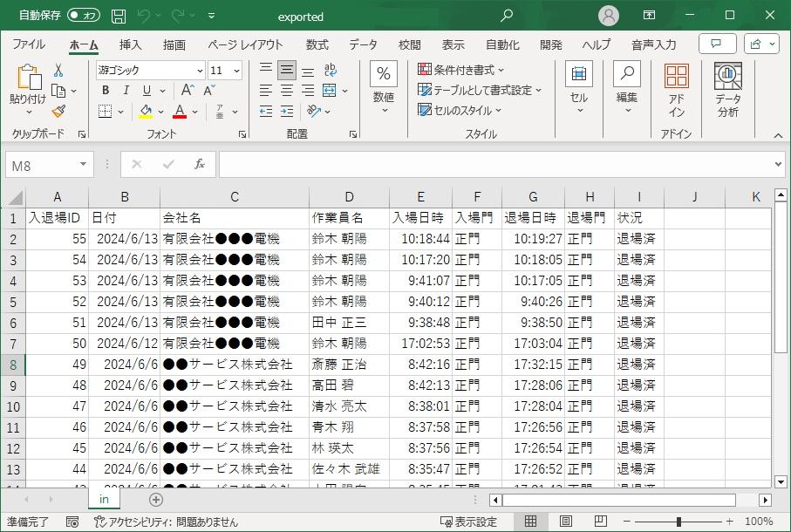Toggle Underline formatting
Image resolution: width=791 pixels, height=532 pixels.
click(147, 90)
